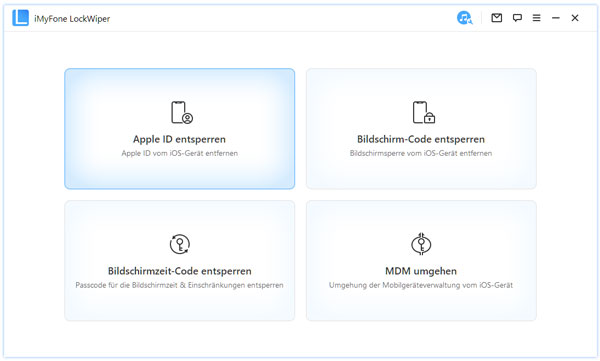Select Bildschirmzeit-Code entsperren heading
The image size is (600, 361).
click(x=179, y=271)
